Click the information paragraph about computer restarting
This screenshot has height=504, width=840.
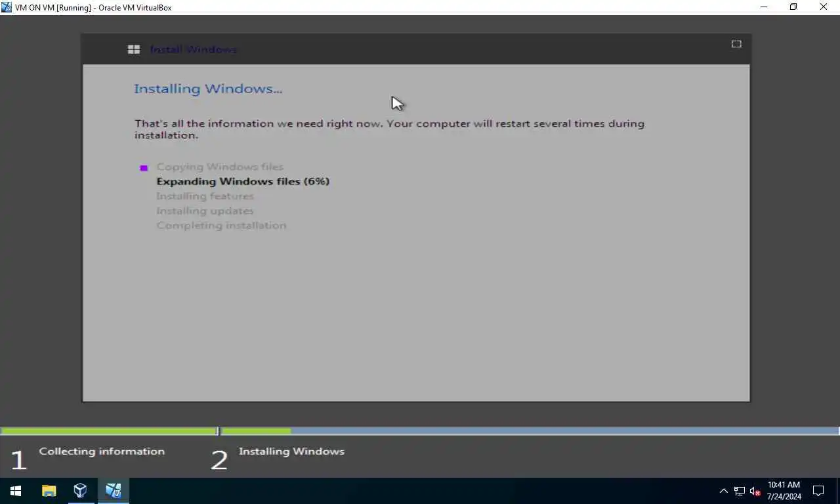(x=390, y=129)
